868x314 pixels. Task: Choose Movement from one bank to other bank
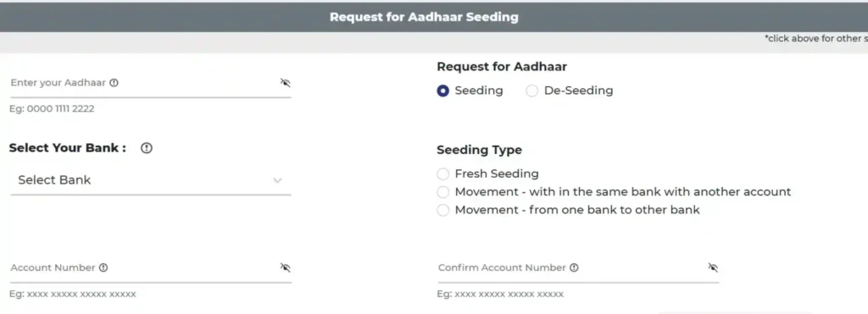tap(442, 210)
